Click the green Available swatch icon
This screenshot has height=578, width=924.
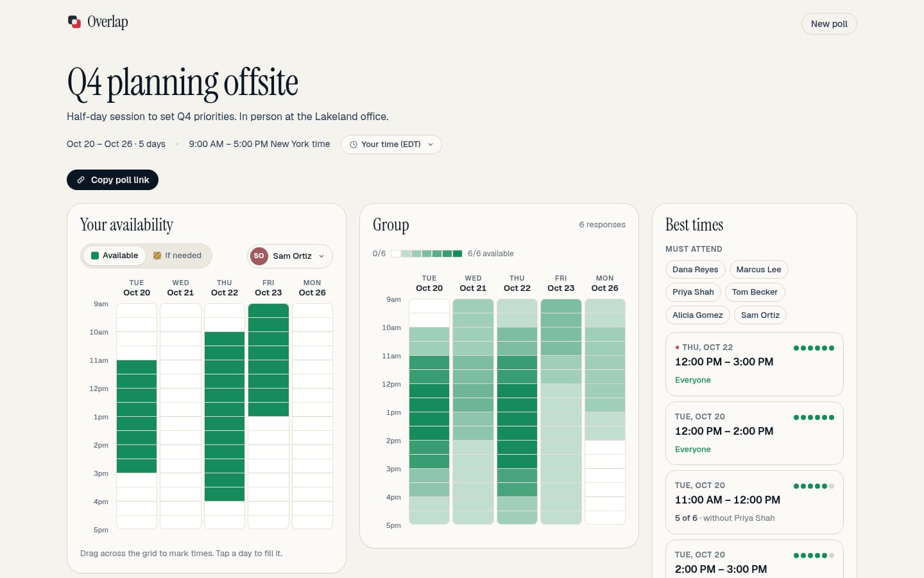[95, 256]
